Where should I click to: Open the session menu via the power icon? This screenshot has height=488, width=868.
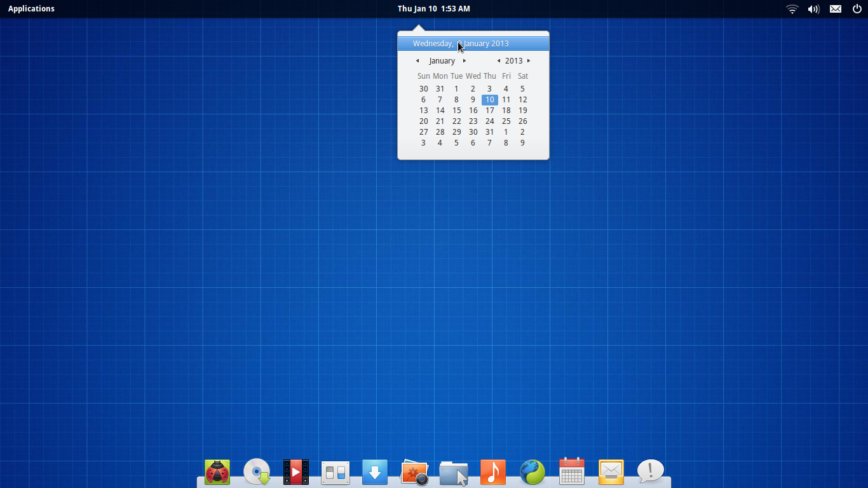point(857,9)
